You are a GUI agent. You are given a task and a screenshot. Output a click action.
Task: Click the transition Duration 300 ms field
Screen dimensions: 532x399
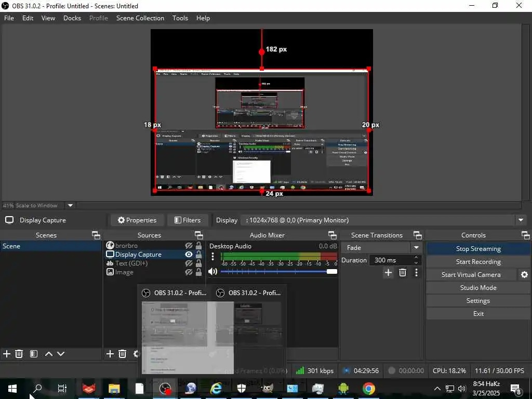point(395,260)
